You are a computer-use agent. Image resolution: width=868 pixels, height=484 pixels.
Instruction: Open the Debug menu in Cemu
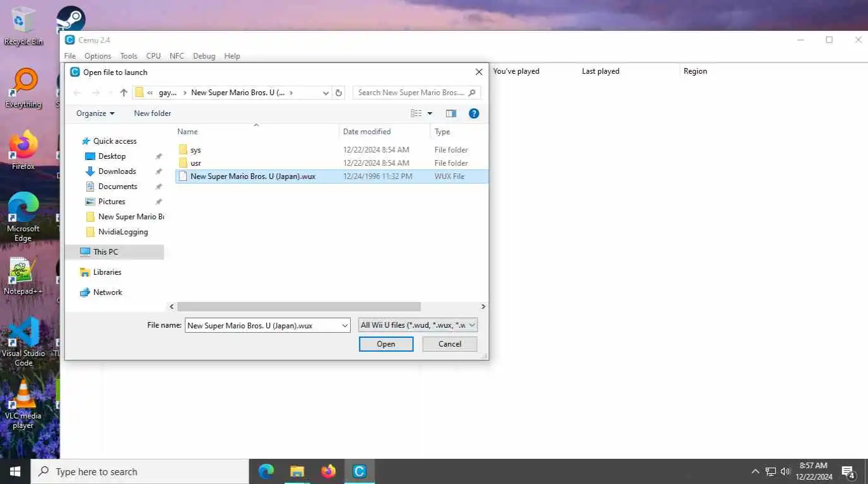(204, 56)
